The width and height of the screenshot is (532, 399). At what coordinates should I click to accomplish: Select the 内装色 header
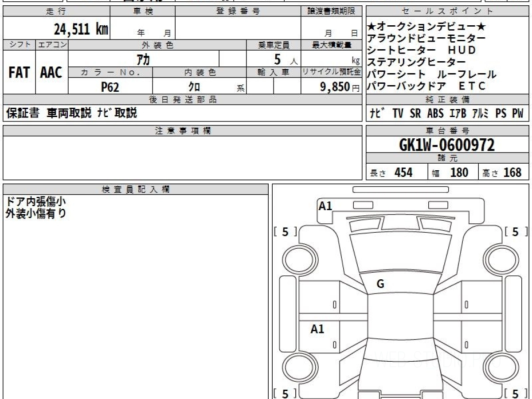199,72
